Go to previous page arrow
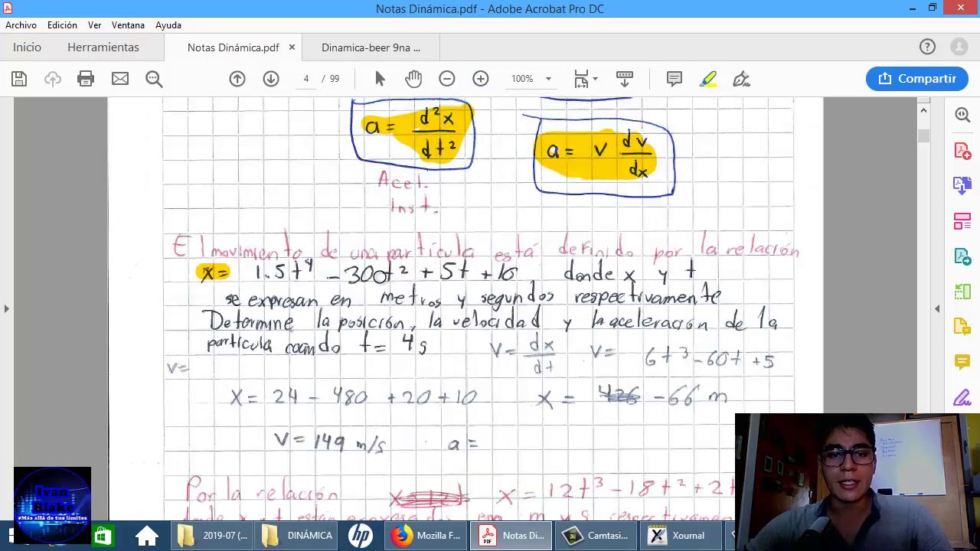The height and width of the screenshot is (551, 980). click(x=237, y=79)
